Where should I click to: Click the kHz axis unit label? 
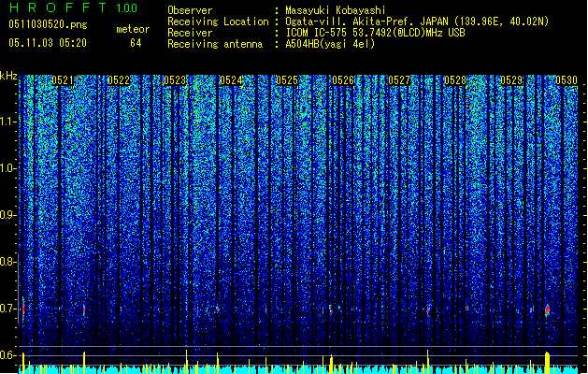point(8,76)
